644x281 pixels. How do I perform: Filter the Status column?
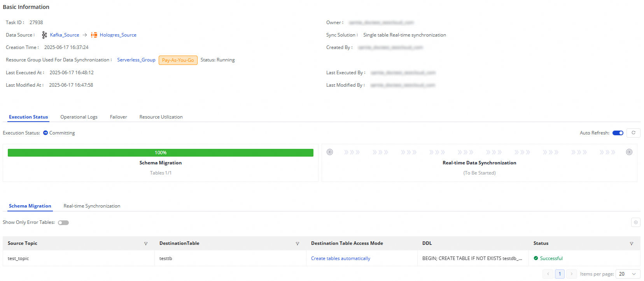click(632, 244)
